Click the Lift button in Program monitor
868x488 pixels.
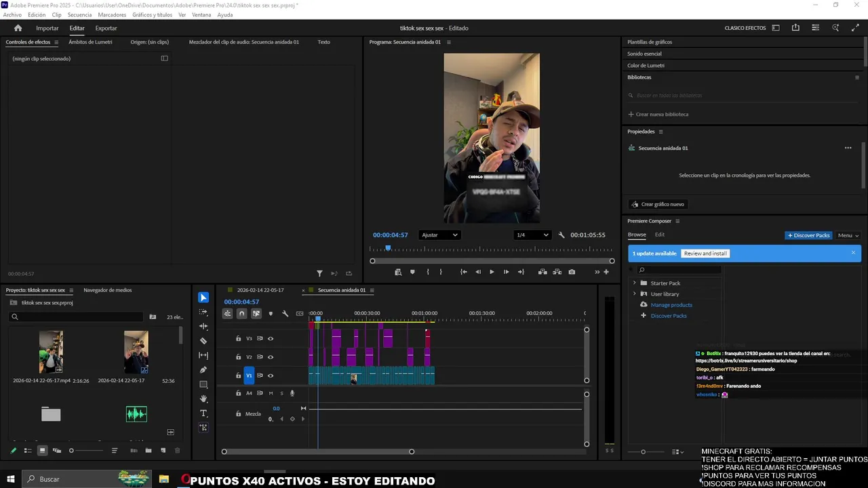542,272
